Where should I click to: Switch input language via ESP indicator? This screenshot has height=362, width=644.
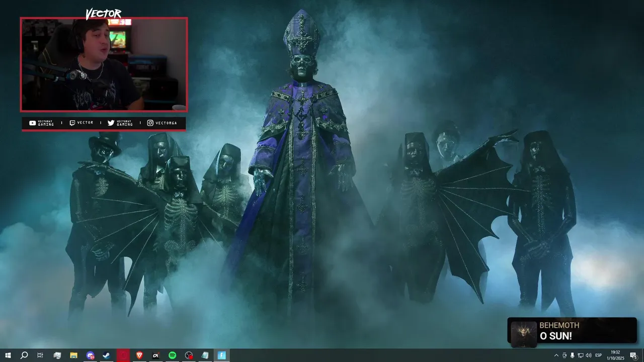click(x=599, y=355)
